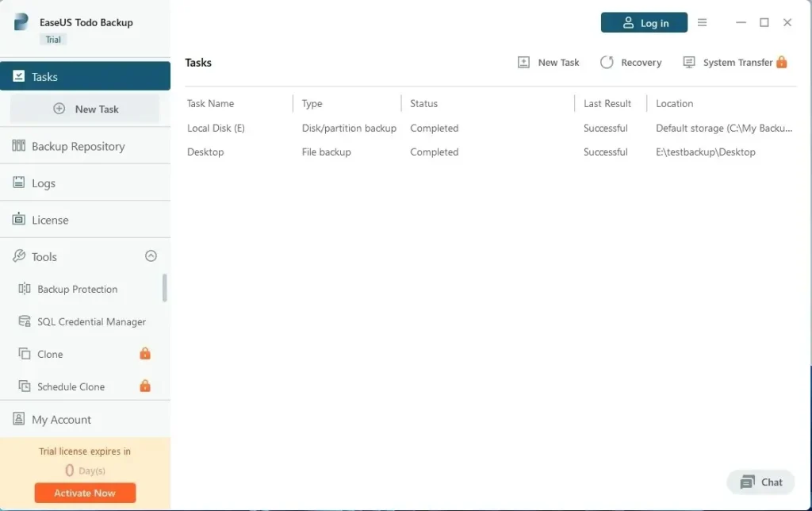
Task: Sort tasks by Last Result
Action: pyautogui.click(x=607, y=103)
